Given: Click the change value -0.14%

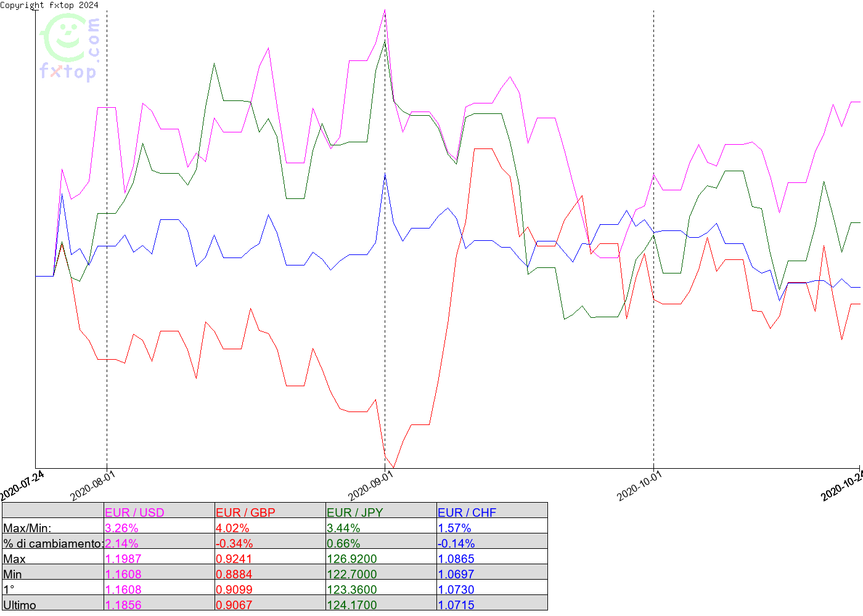Looking at the screenshot, I should pos(456,543).
